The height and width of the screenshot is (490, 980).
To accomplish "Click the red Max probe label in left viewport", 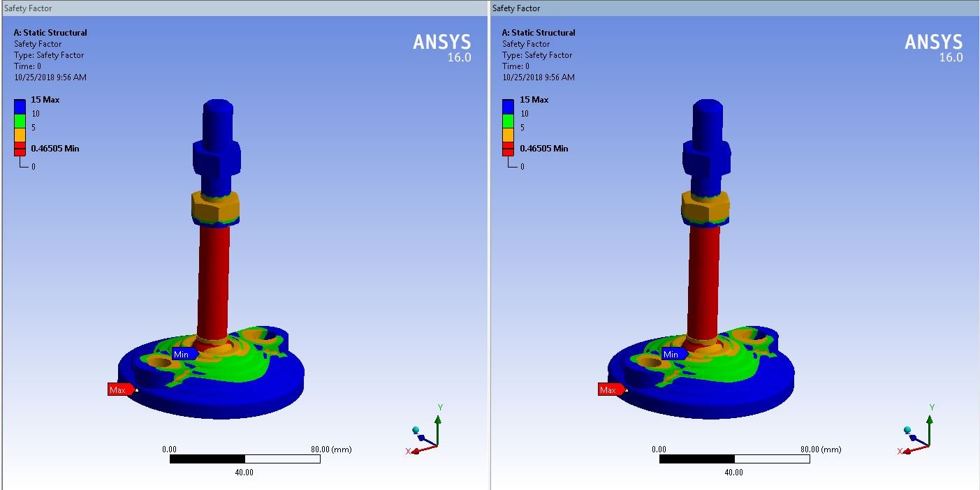I will [x=118, y=389].
